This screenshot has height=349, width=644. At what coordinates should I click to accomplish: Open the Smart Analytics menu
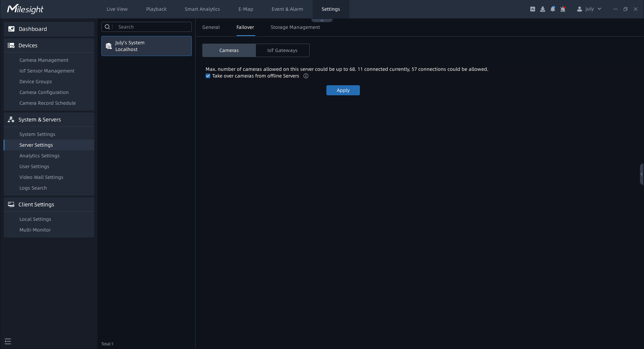[x=202, y=9]
